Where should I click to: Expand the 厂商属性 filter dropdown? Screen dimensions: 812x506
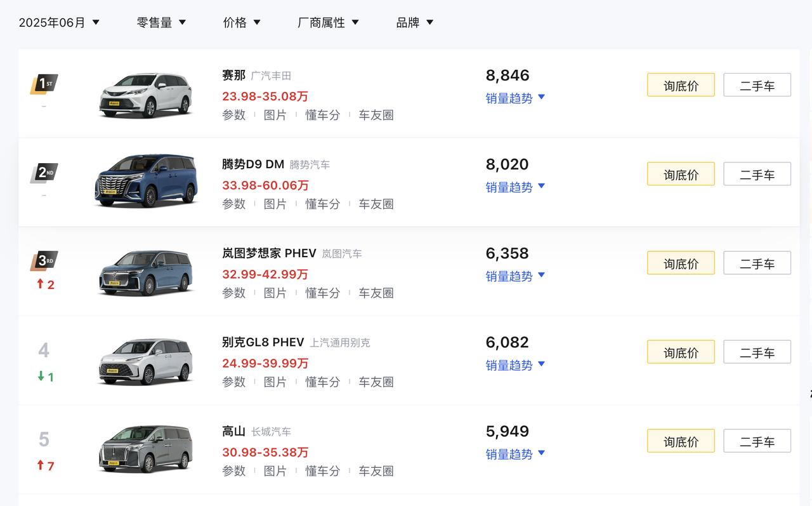click(x=328, y=22)
